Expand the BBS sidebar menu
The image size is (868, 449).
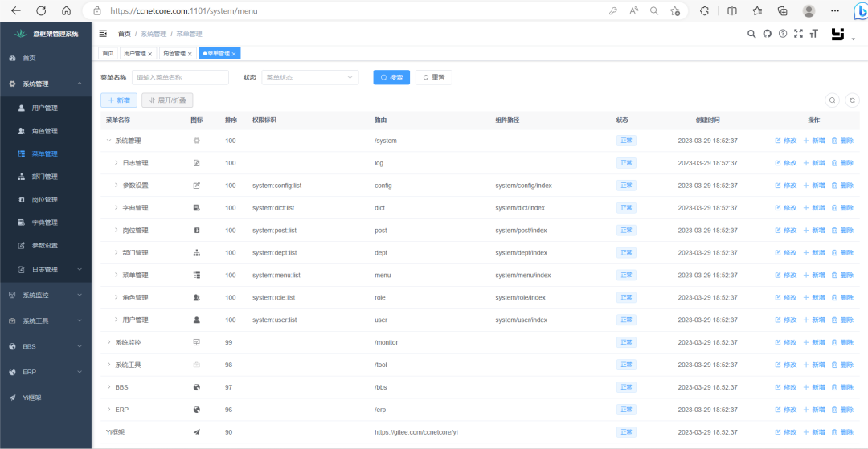45,346
